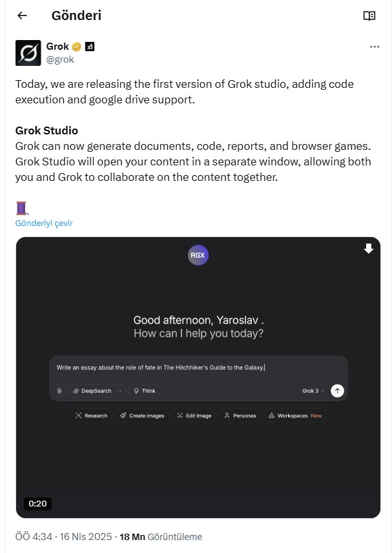The width and height of the screenshot is (392, 553).
Task: Submit prompt with the up-arrow send button
Action: point(337,391)
